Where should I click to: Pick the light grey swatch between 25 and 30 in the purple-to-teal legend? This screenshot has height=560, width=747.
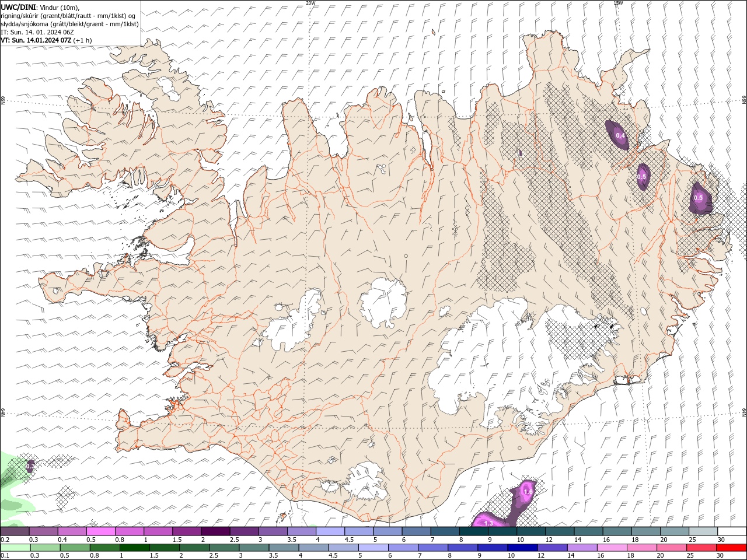click(x=703, y=531)
